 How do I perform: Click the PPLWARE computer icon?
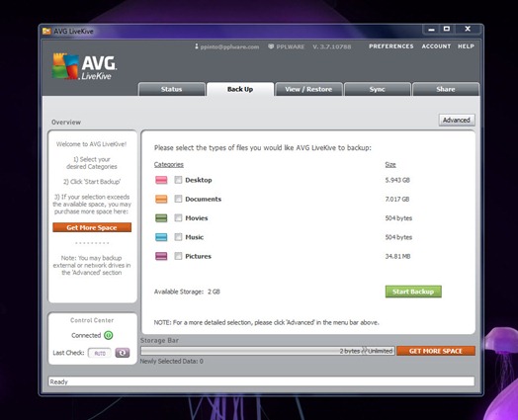click(x=271, y=46)
